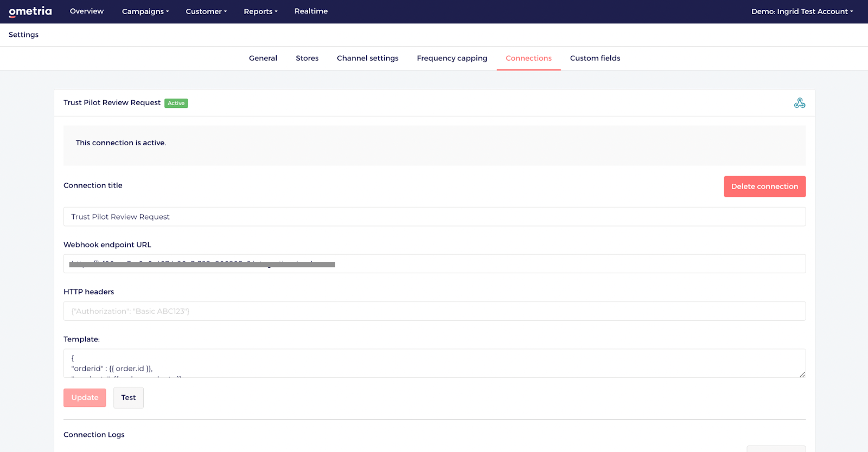Click the HTTP headers input field
The width and height of the screenshot is (868, 452).
coord(434,311)
